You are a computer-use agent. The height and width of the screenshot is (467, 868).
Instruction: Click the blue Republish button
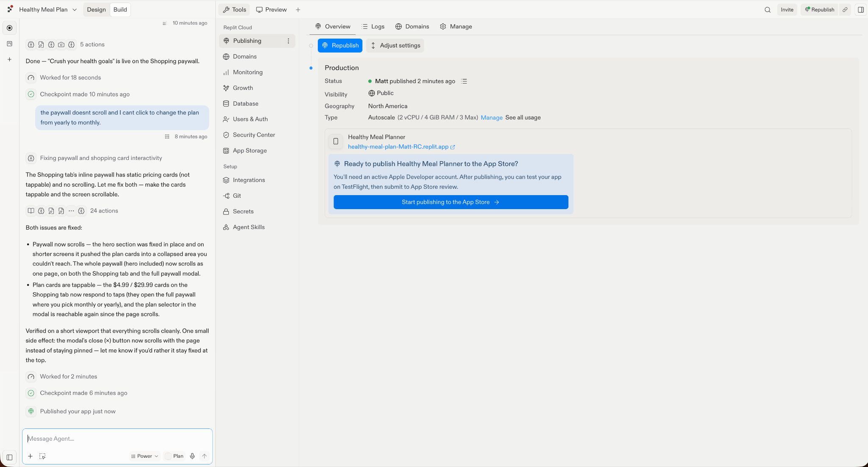[x=340, y=46]
